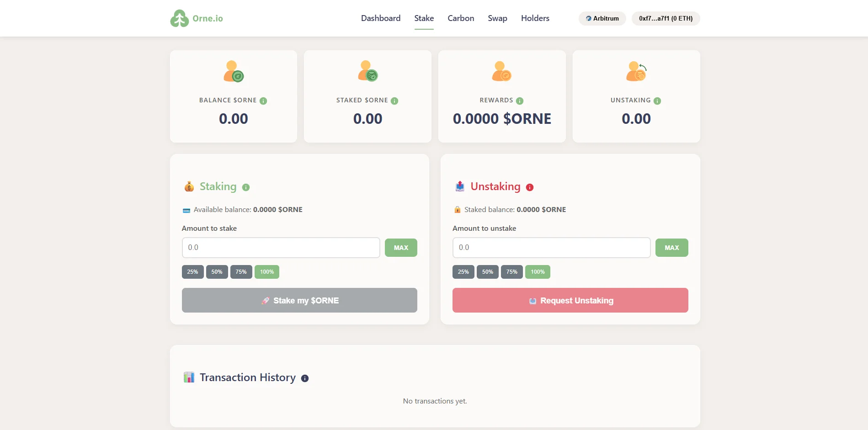Select the 75% unstaking preset
868x430 pixels.
(x=511, y=271)
